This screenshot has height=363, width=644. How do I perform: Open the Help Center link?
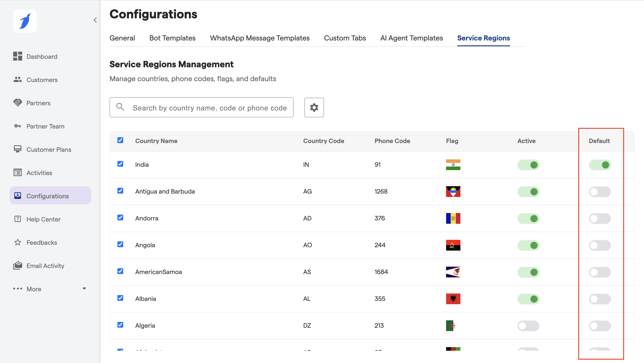pyautogui.click(x=44, y=219)
